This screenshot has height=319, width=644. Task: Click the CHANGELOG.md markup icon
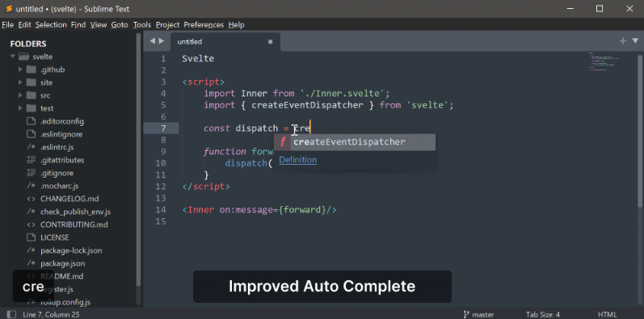(x=32, y=199)
